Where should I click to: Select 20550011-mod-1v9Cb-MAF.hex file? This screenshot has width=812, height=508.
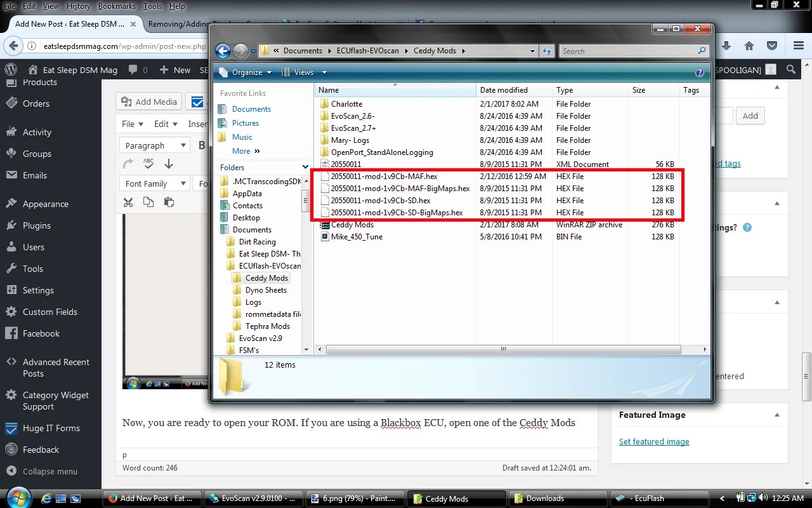coord(384,176)
